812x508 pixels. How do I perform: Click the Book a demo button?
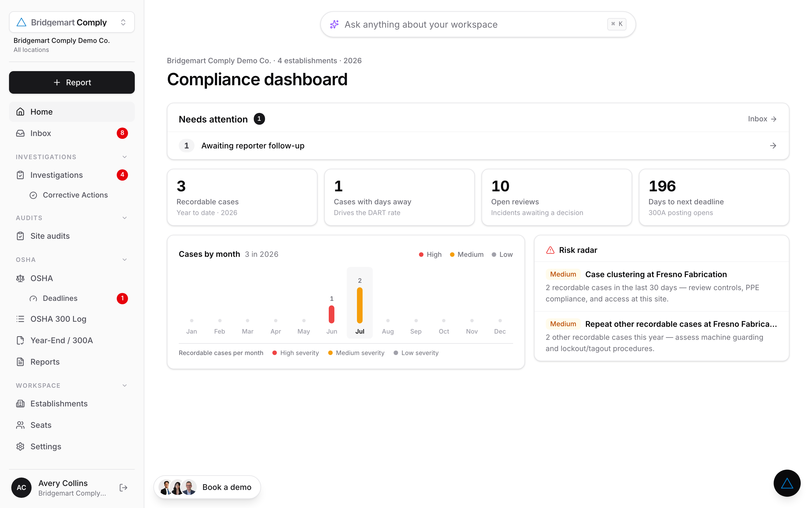pyautogui.click(x=207, y=487)
